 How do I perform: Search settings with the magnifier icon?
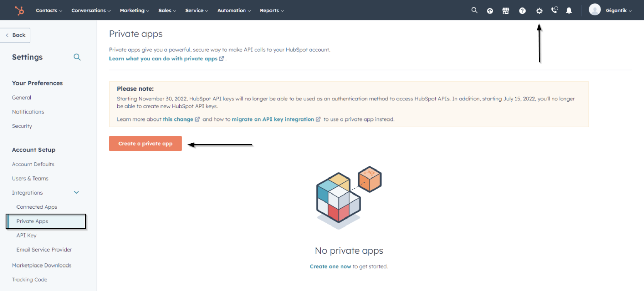tap(77, 57)
